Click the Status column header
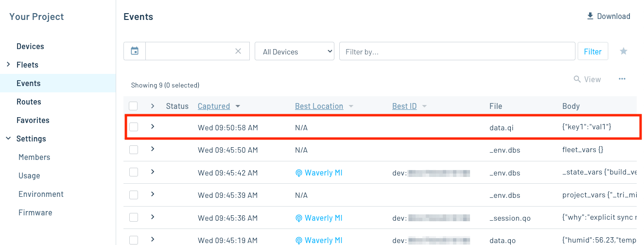The image size is (644, 245). point(177,106)
